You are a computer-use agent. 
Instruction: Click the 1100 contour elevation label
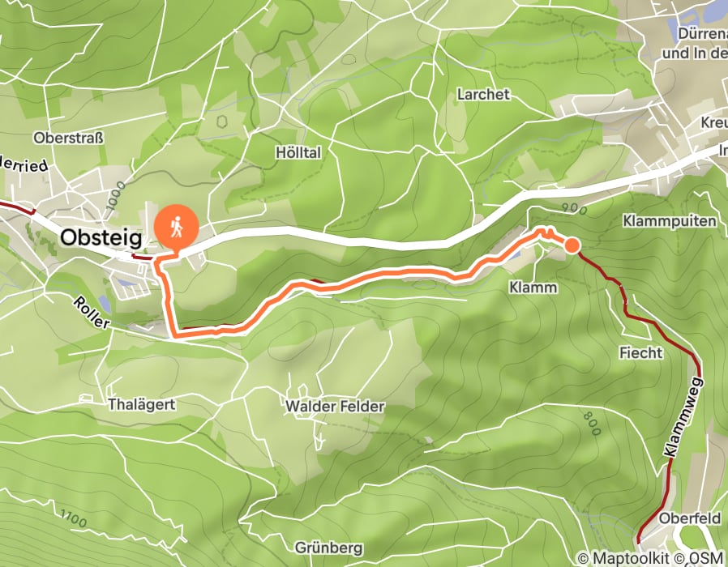pos(73,518)
